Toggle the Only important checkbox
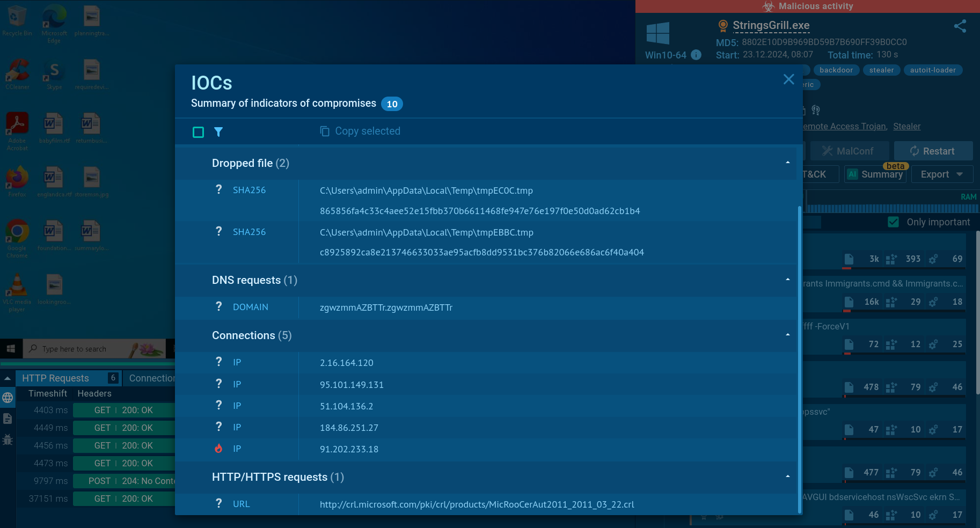Screen dimensions: 980x528 pyautogui.click(x=893, y=222)
